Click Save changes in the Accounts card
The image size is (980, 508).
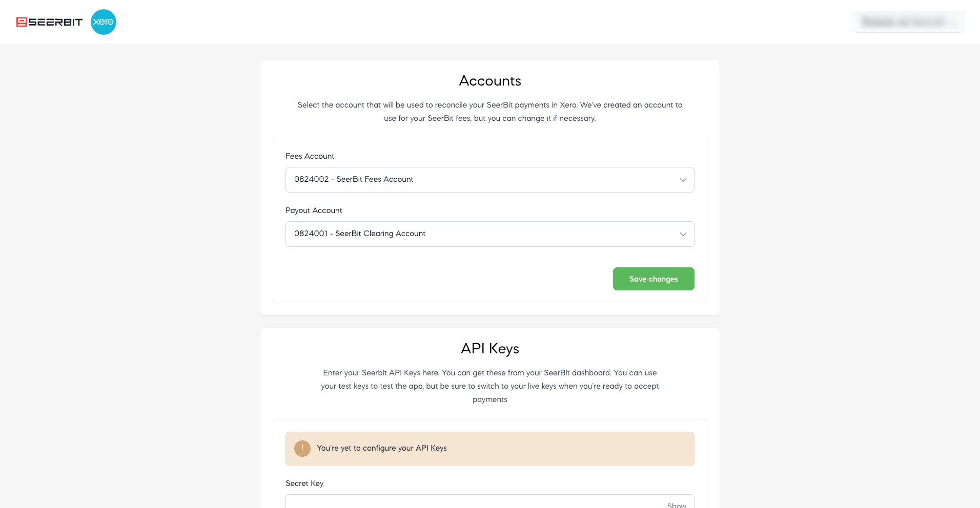(x=654, y=279)
